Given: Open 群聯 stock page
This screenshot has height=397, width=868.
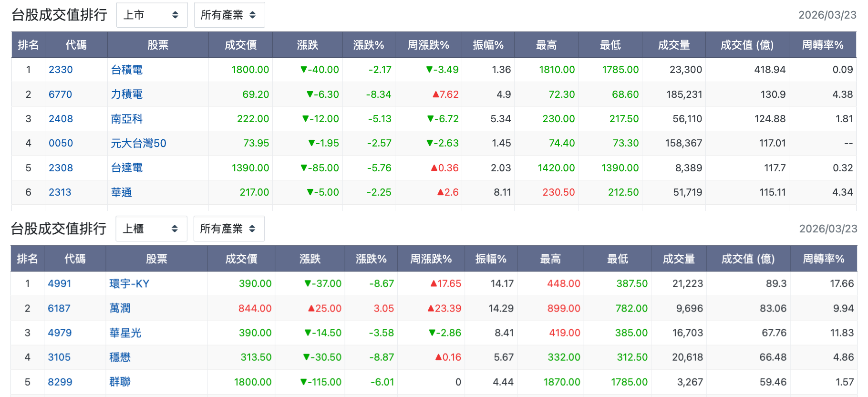Looking at the screenshot, I should 120,382.
